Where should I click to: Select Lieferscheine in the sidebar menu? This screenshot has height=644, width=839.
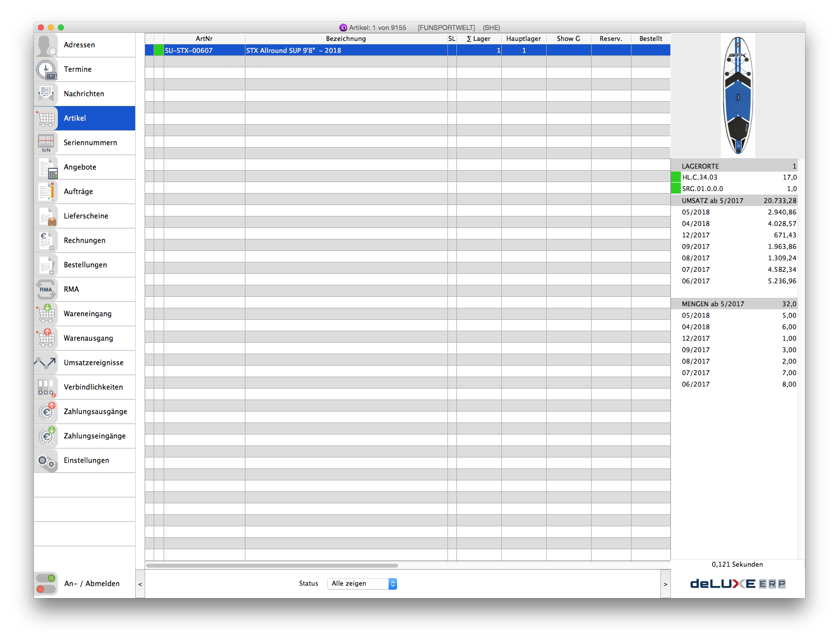(86, 216)
